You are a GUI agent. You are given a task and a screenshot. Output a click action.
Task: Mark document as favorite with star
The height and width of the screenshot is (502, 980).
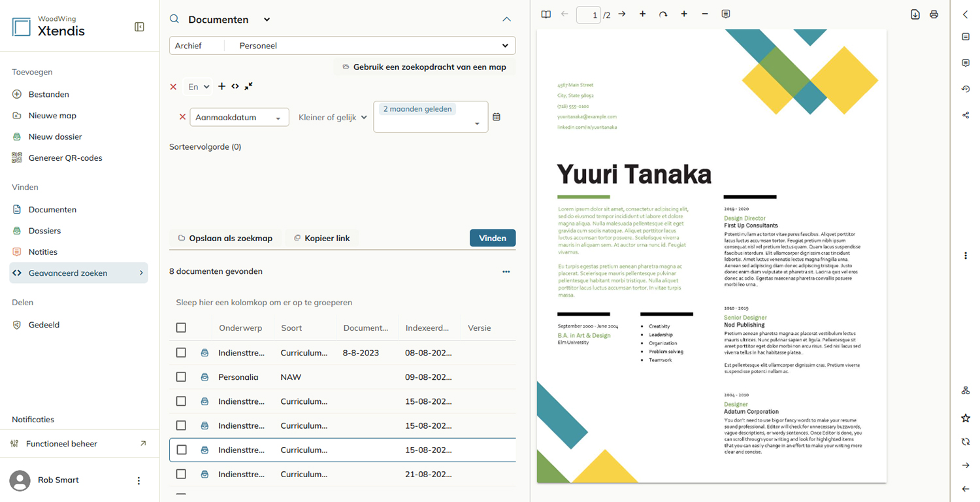point(966,418)
